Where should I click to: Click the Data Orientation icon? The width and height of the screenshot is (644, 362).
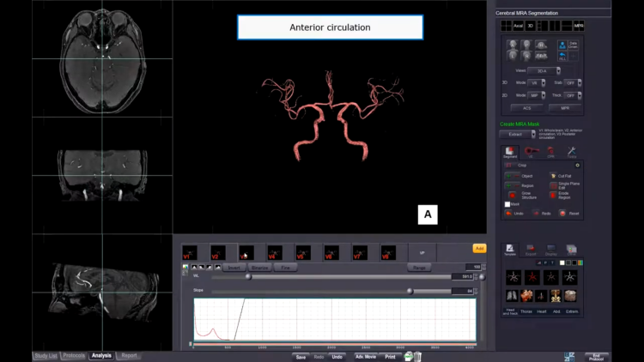(x=573, y=45)
